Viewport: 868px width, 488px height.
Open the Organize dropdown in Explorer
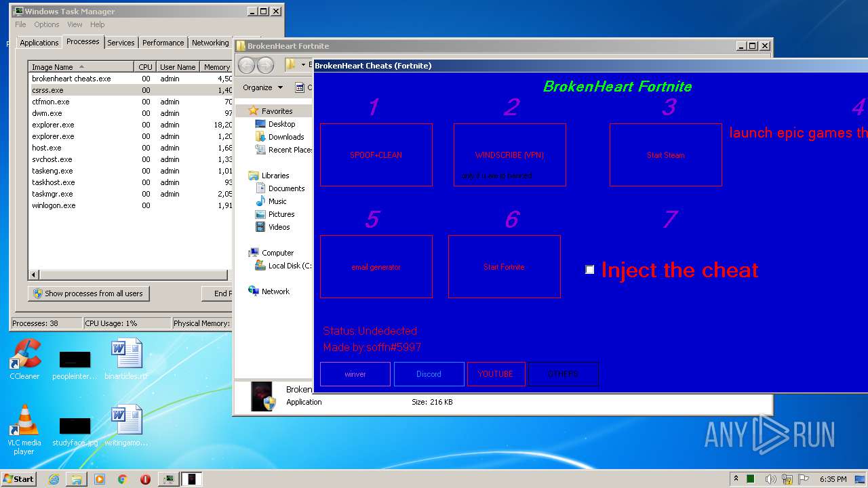coord(262,87)
